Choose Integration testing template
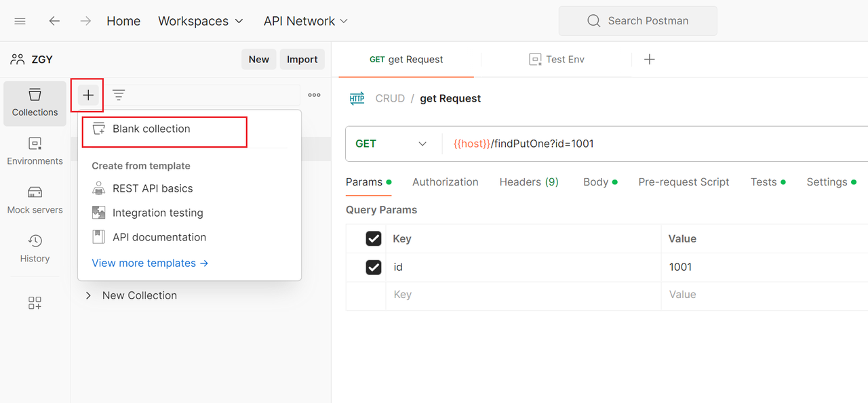The height and width of the screenshot is (403, 868). click(x=157, y=213)
